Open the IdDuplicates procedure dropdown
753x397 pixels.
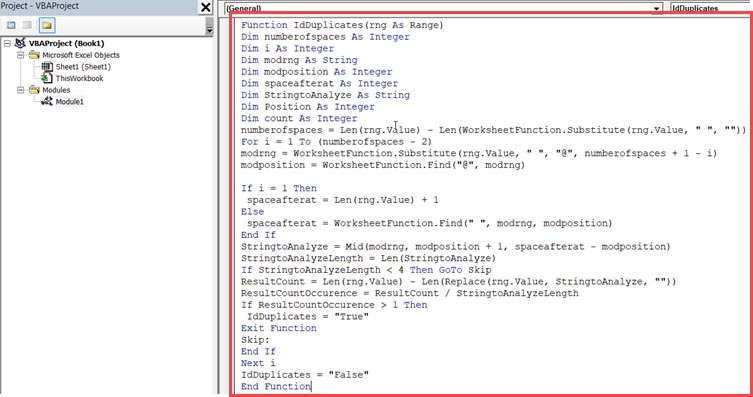click(x=710, y=8)
